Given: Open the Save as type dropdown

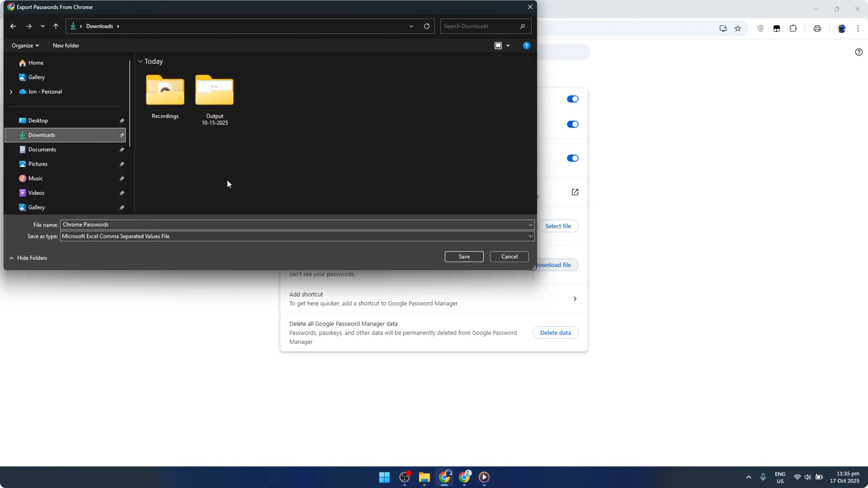Looking at the screenshot, I should click(297, 236).
